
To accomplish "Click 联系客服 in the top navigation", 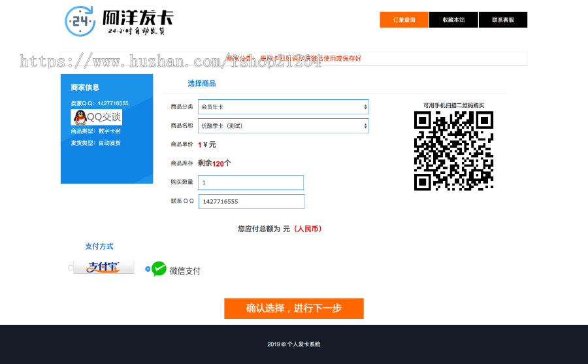I will point(503,20).
